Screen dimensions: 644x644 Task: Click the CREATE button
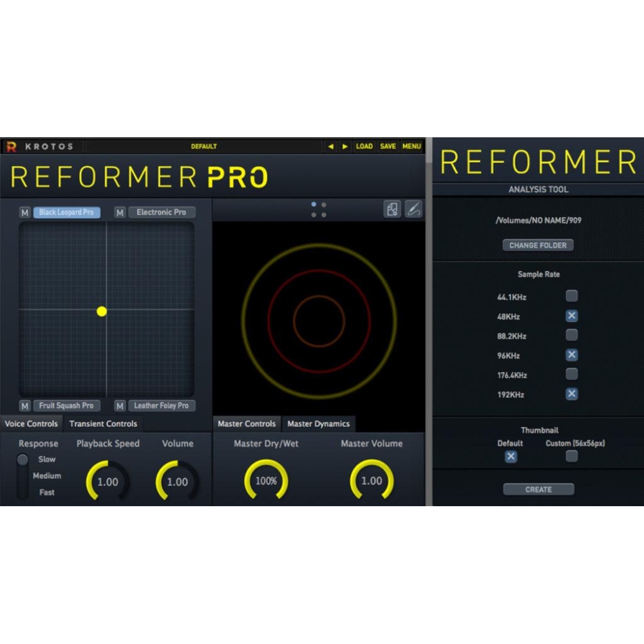[538, 489]
